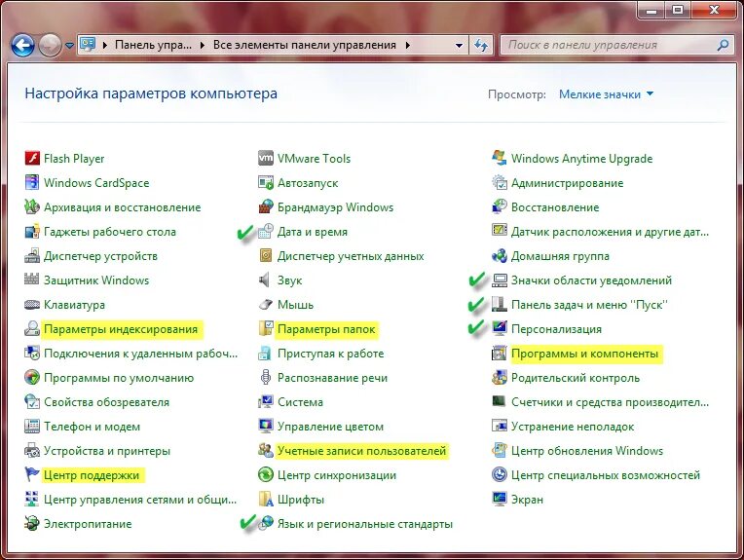Click the Родительский контроль icon
744x560 pixels.
[x=500, y=377]
